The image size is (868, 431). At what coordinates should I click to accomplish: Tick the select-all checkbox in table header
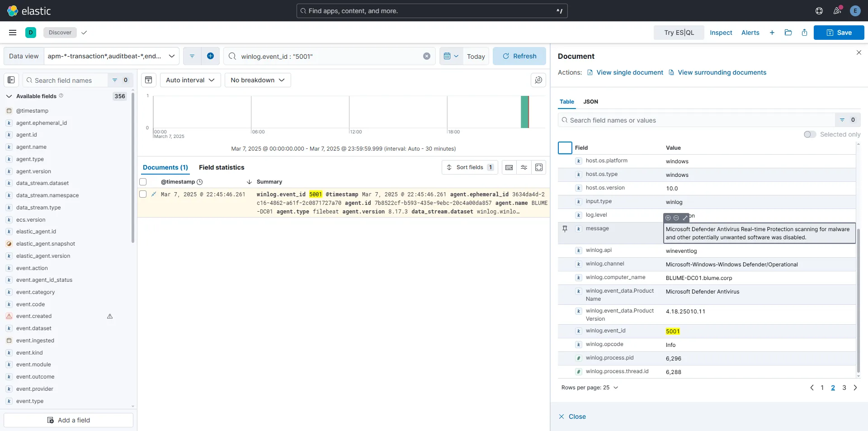(x=143, y=182)
